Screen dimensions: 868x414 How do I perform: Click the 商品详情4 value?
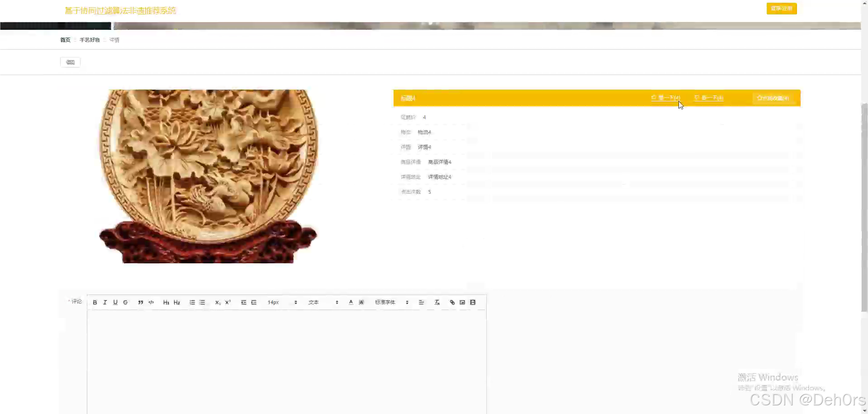(x=440, y=162)
